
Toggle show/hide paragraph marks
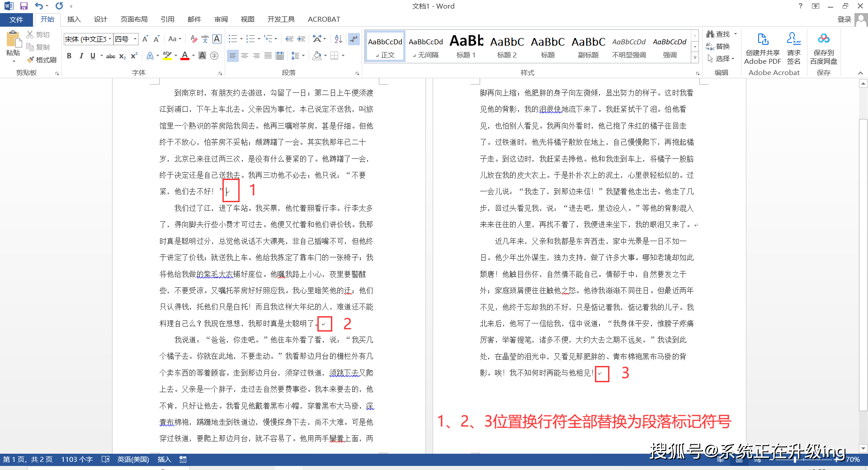click(354, 39)
